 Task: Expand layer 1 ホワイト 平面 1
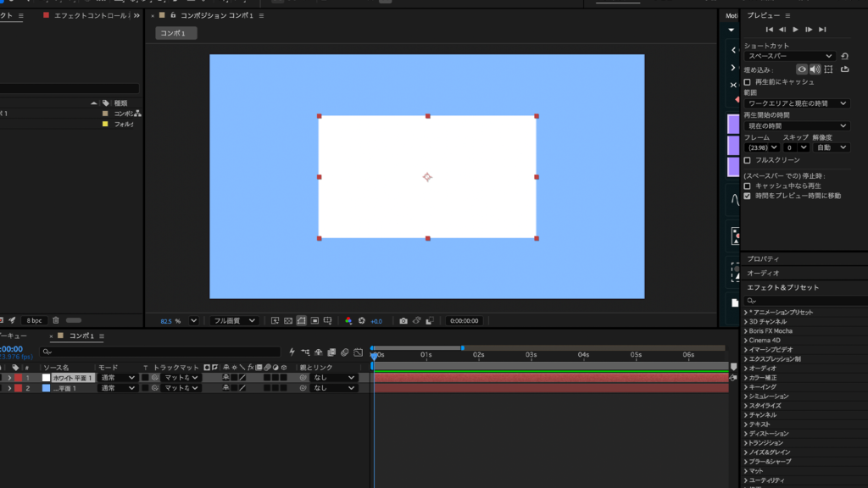point(9,378)
